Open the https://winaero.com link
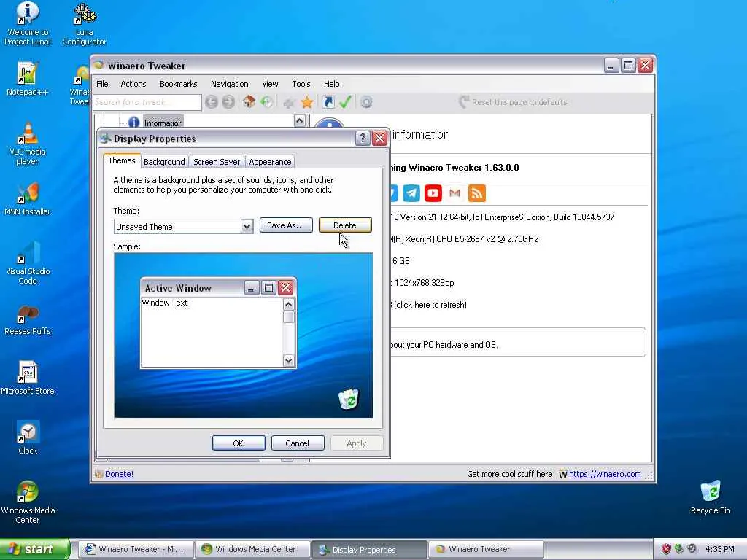747x560 pixels. click(605, 474)
